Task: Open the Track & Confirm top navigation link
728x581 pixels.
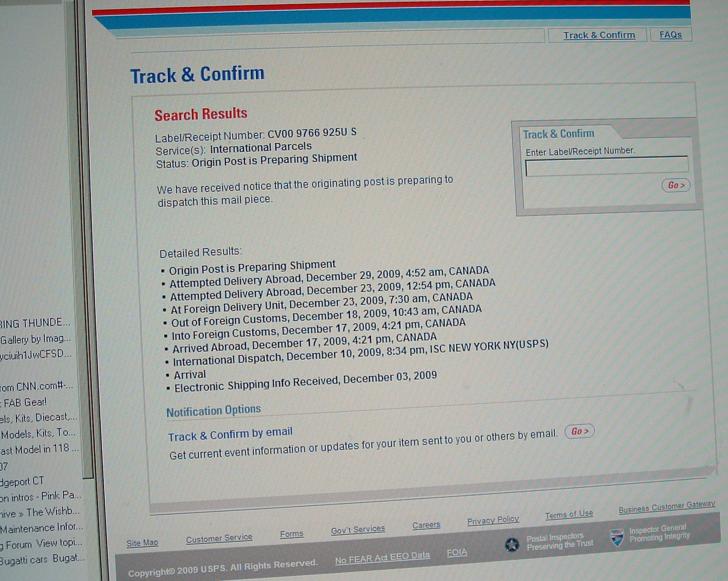Action: [599, 35]
